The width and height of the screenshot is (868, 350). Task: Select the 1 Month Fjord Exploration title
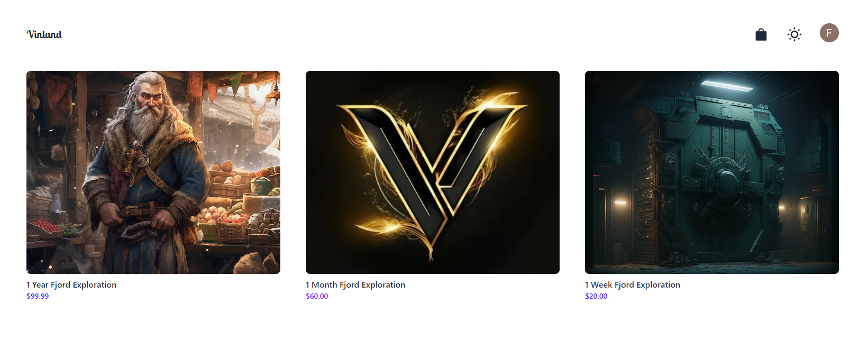pos(355,284)
